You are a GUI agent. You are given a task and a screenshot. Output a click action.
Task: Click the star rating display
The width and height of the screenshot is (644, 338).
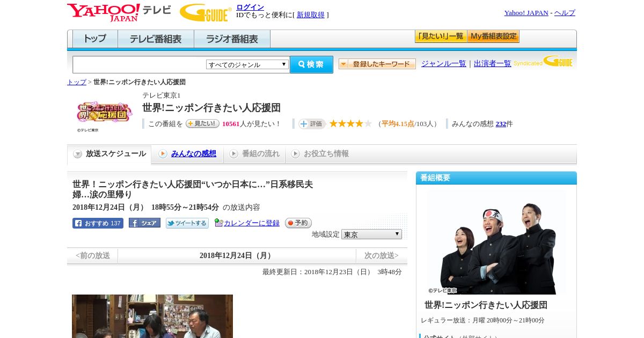(x=350, y=123)
